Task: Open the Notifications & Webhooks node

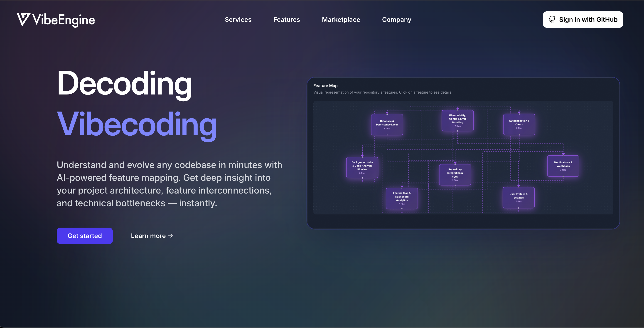Action: (x=563, y=166)
